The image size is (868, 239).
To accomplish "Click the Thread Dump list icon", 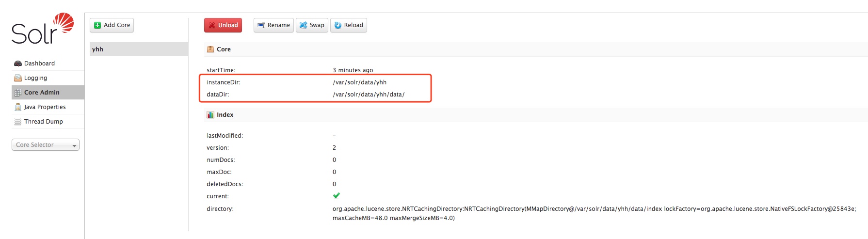I will point(18,122).
